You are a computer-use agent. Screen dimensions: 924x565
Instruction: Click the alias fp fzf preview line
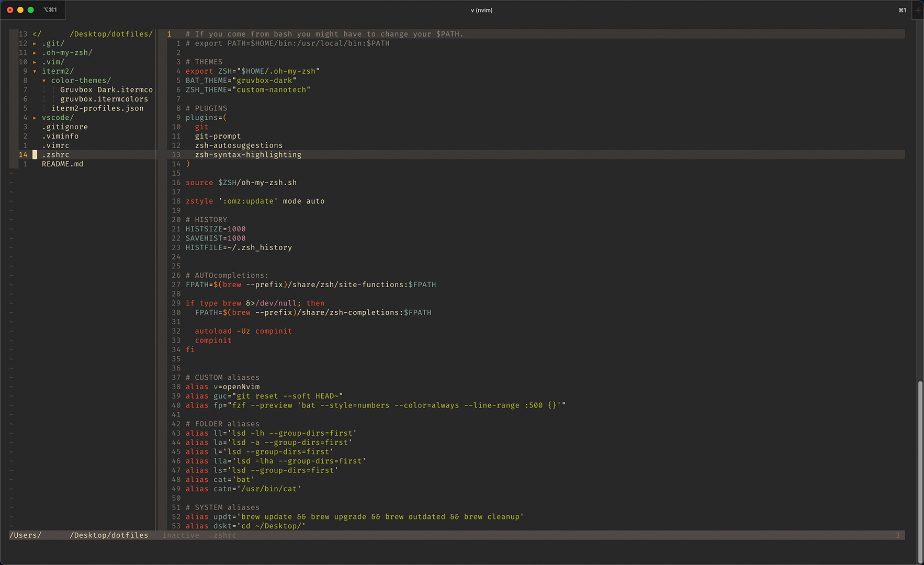376,405
